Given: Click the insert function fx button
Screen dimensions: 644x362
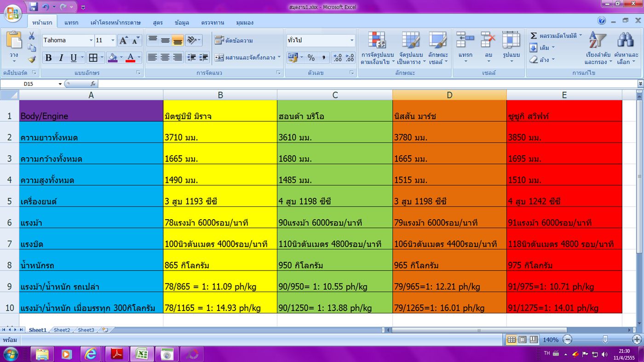Looking at the screenshot, I should 92,84.
